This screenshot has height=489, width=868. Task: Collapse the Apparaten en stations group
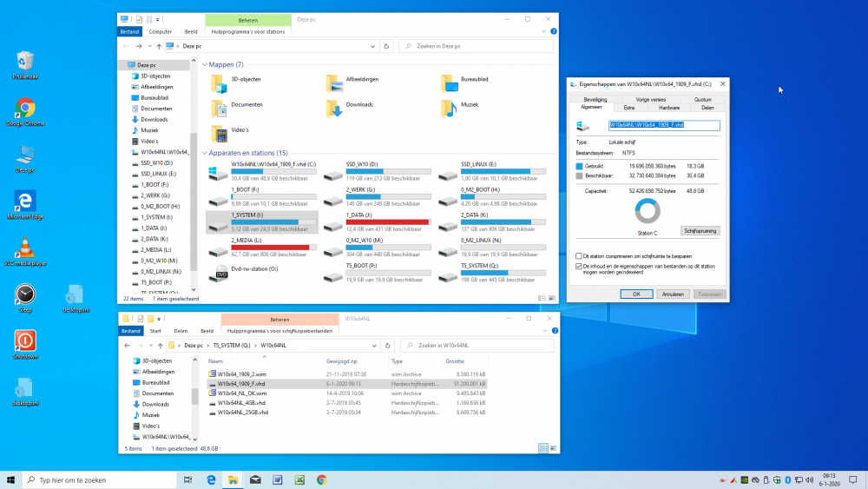204,153
